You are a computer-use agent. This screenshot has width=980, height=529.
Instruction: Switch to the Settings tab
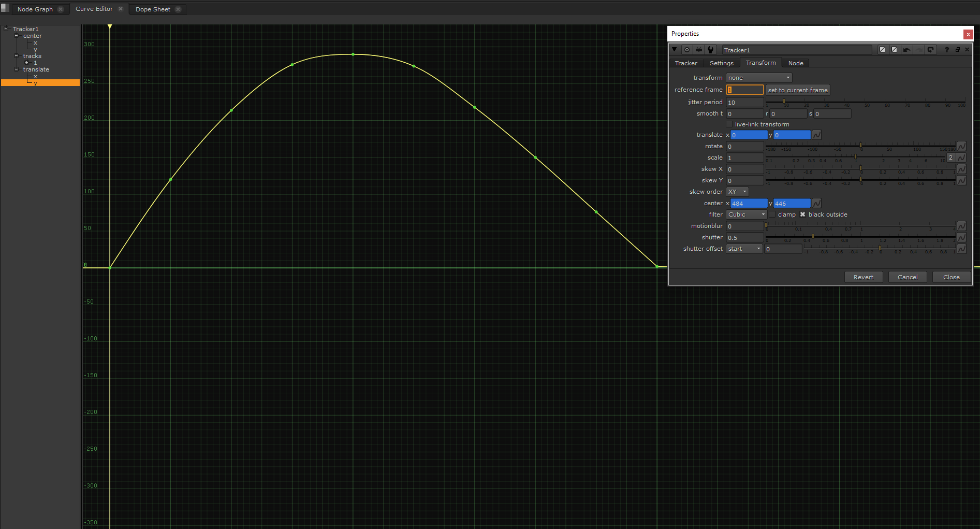721,63
